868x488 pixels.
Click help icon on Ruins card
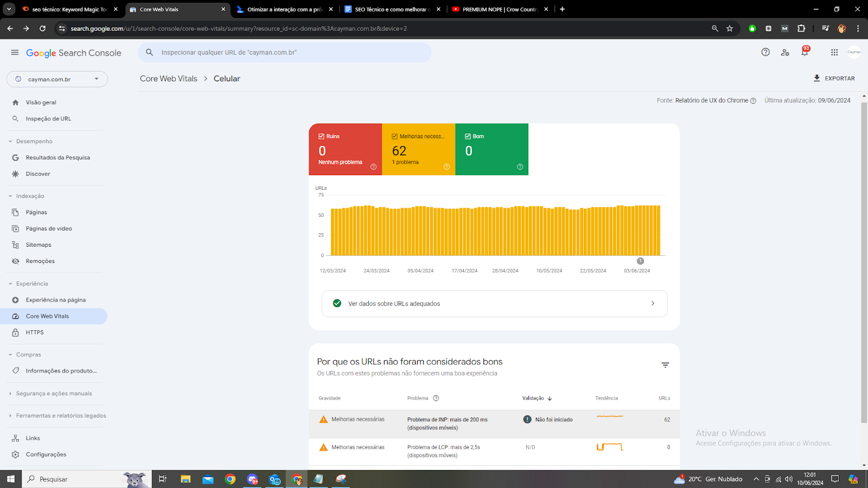pos(373,167)
